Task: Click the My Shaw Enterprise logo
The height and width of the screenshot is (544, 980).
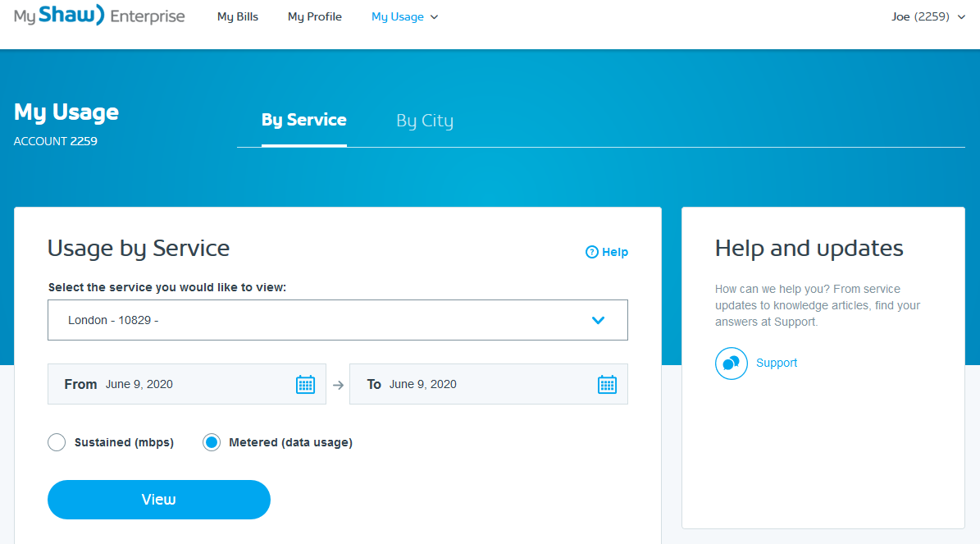Action: click(x=99, y=16)
